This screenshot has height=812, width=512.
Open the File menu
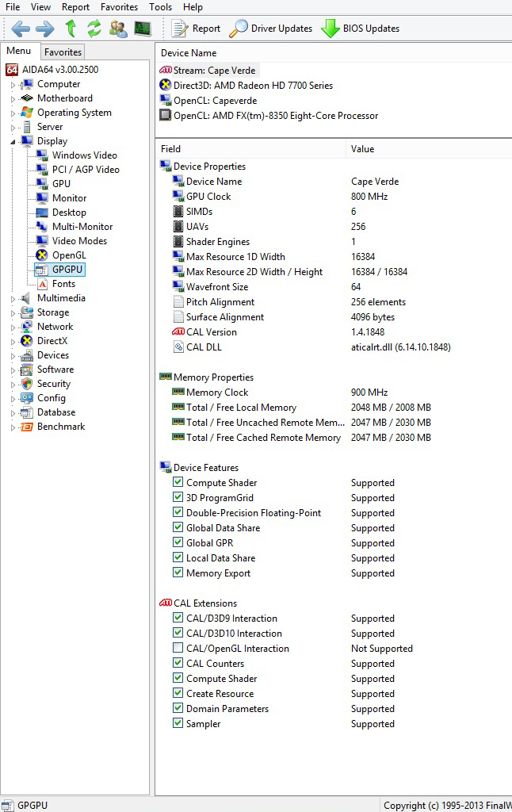[x=13, y=6]
